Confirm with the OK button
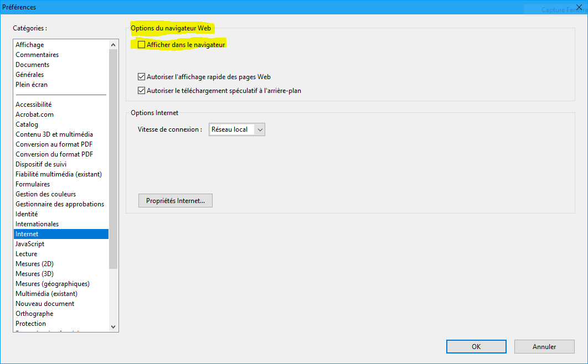The width and height of the screenshot is (588, 364). [476, 346]
